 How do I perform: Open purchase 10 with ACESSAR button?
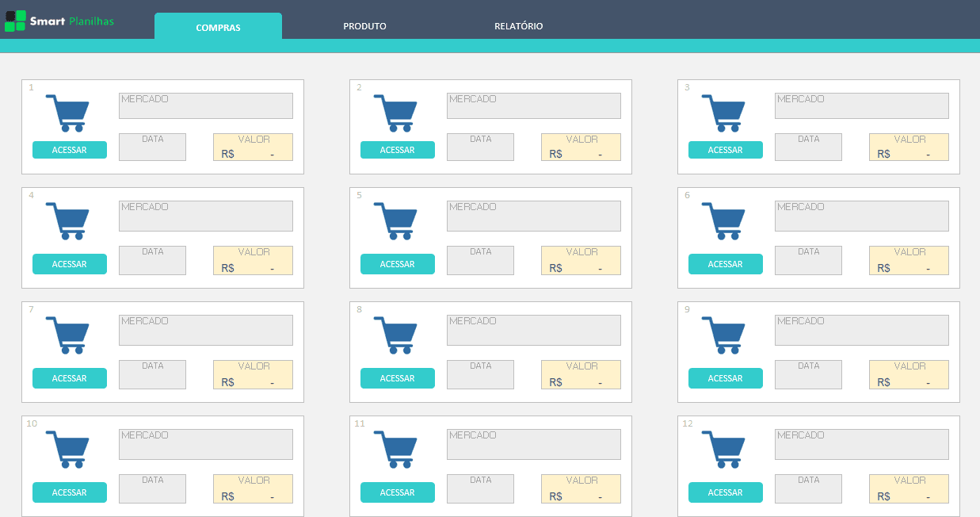[x=70, y=492]
